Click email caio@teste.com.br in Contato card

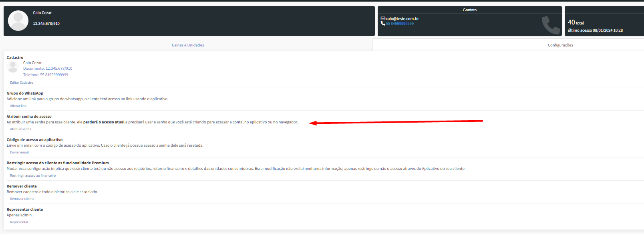(x=402, y=19)
